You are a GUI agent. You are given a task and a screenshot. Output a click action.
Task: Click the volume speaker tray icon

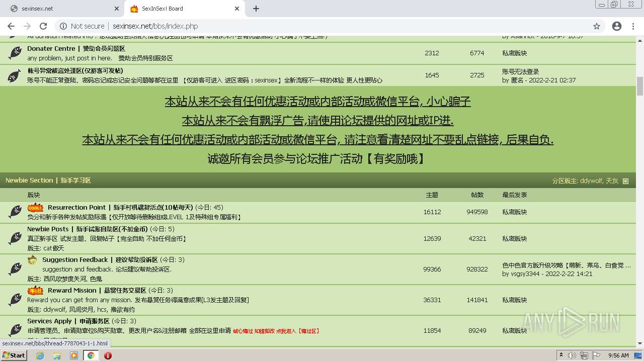point(573,355)
